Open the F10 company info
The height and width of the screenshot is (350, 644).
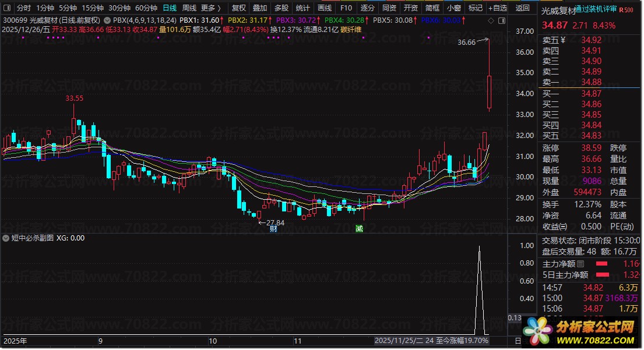pyautogui.click(x=346, y=8)
